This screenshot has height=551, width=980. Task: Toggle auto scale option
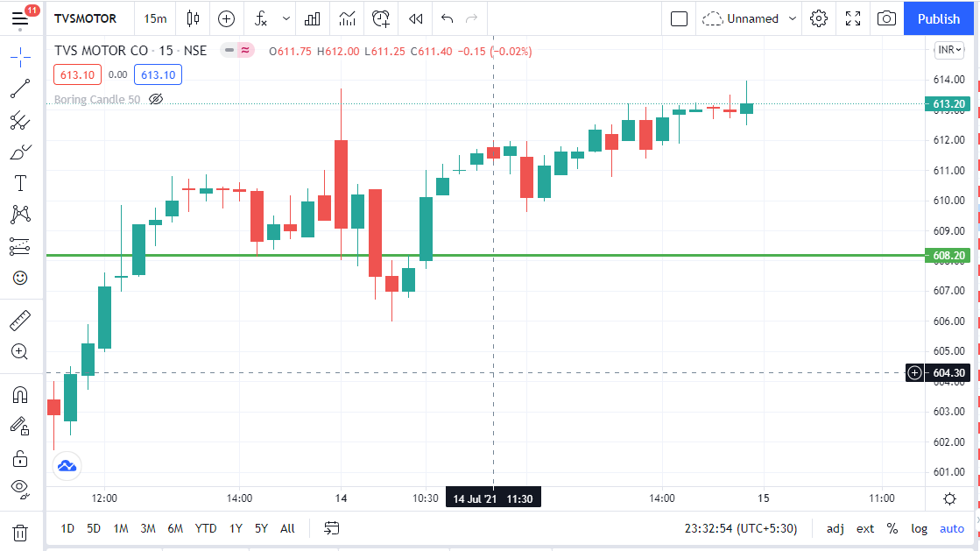pos(952,528)
